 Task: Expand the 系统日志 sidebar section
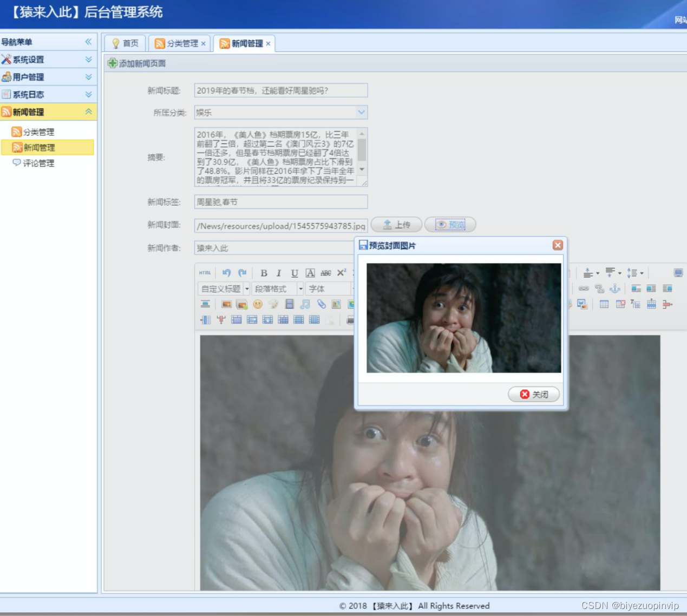tap(88, 94)
